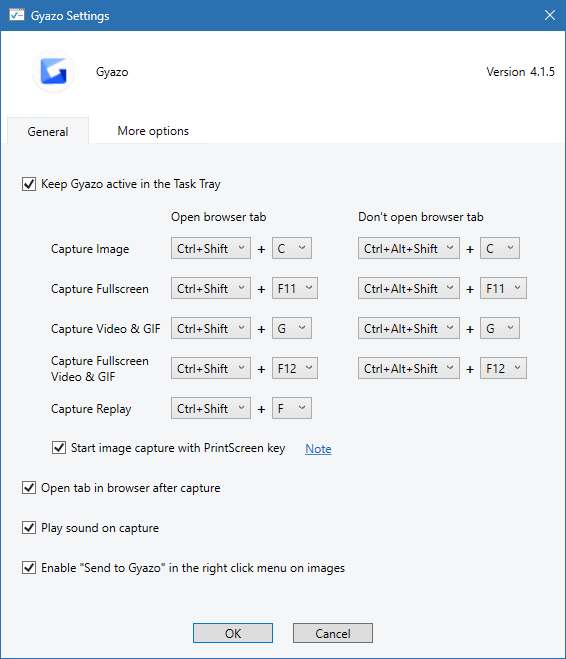Open Capture Video & GIF Ctrl+Alt+Shift dropdown

pos(409,328)
